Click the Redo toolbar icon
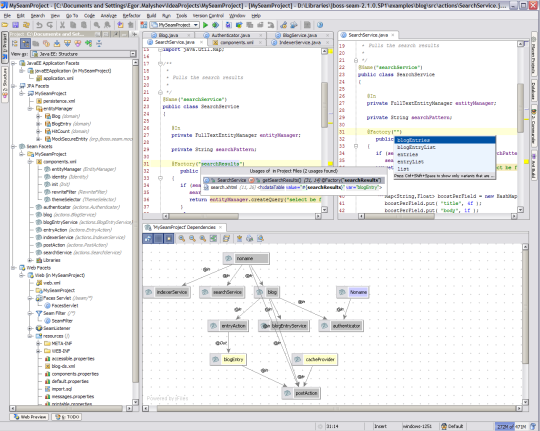 coord(50,25)
